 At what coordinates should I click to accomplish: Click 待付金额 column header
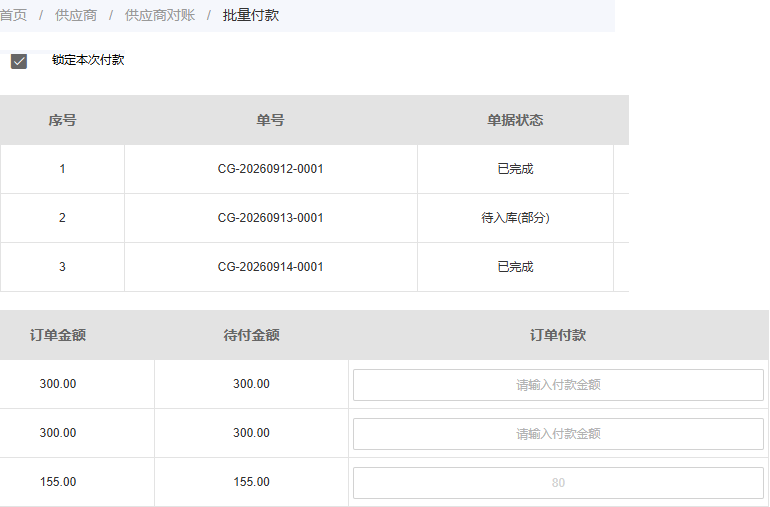(x=251, y=335)
